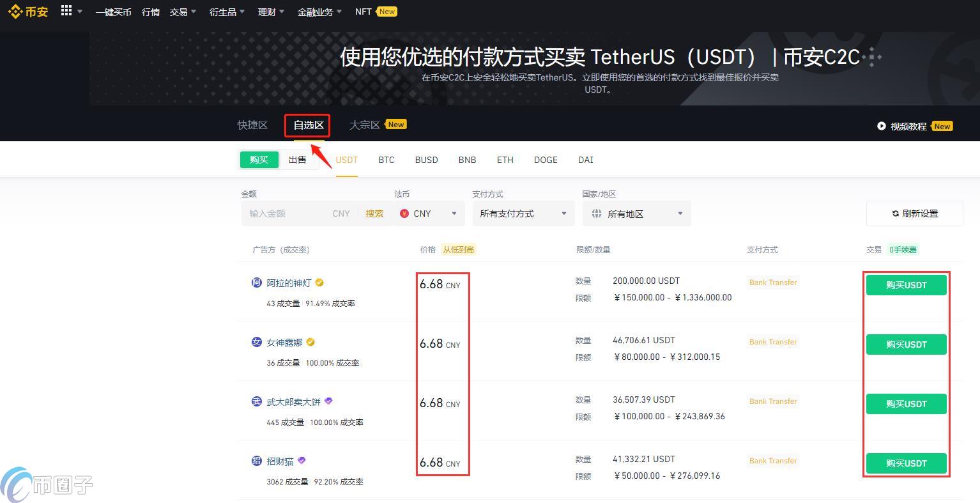Switch to the 大宗区 section
Image resolution: width=980 pixels, height=503 pixels.
click(x=364, y=125)
